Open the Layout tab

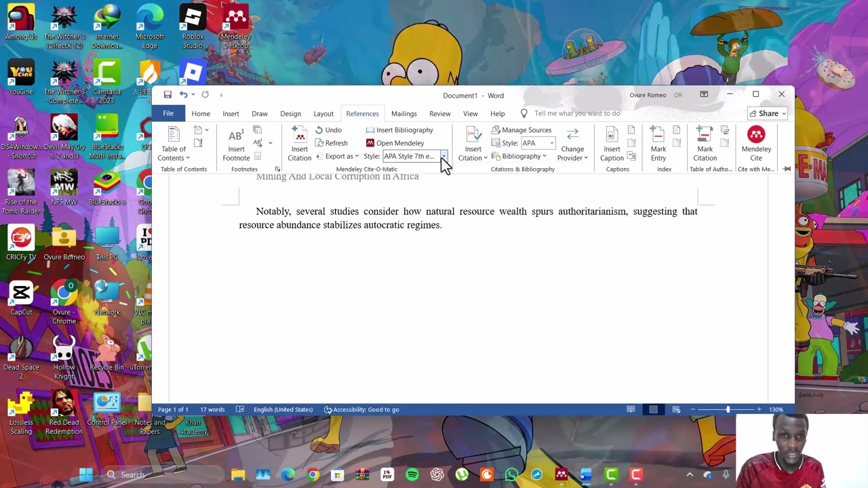(323, 114)
